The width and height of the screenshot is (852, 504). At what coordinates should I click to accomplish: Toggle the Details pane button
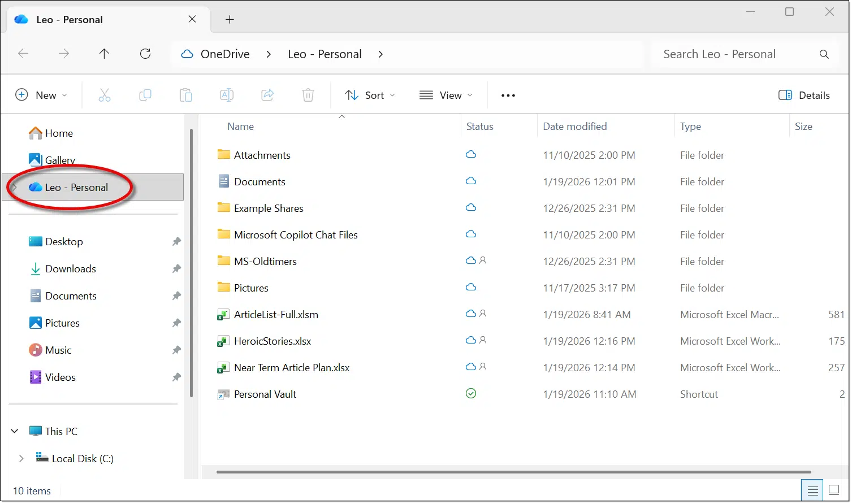[804, 95]
